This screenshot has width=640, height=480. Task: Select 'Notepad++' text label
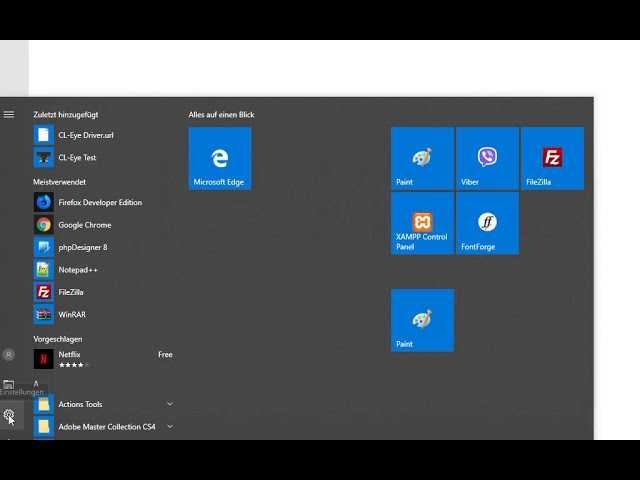click(78, 270)
